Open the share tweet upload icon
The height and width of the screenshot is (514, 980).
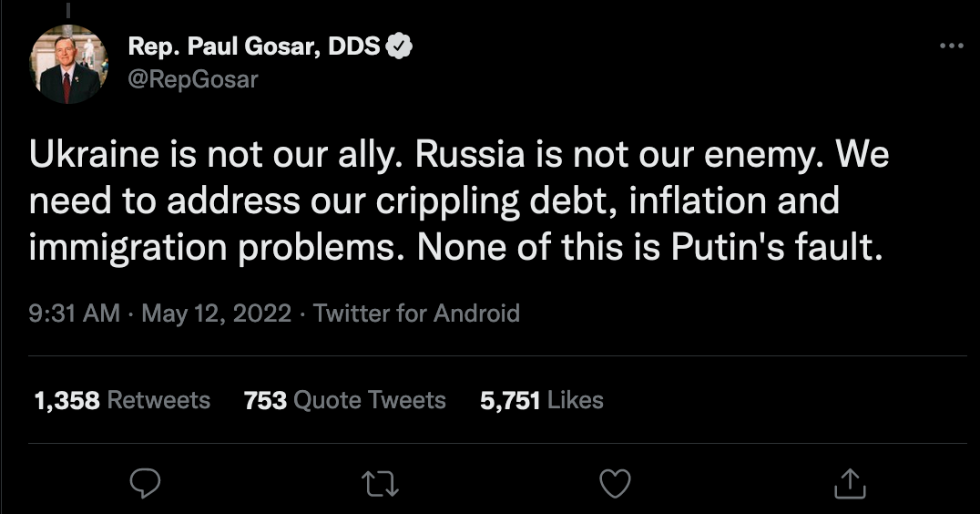(849, 483)
